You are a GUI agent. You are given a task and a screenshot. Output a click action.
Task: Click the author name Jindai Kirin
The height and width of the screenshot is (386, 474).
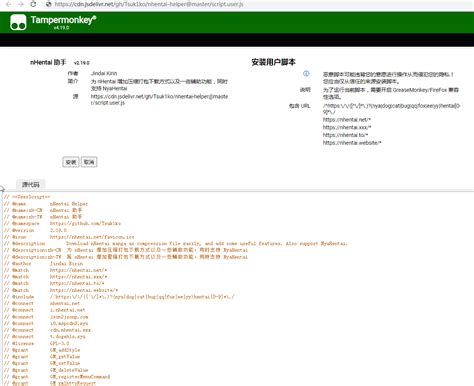[104, 73]
